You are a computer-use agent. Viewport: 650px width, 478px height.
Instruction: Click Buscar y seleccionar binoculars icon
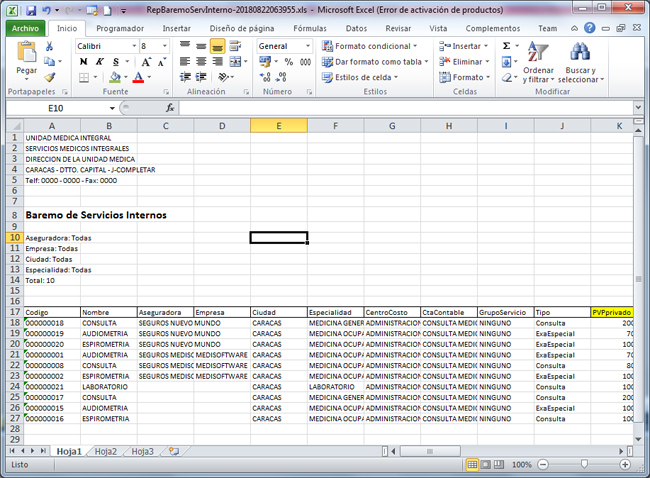579,52
